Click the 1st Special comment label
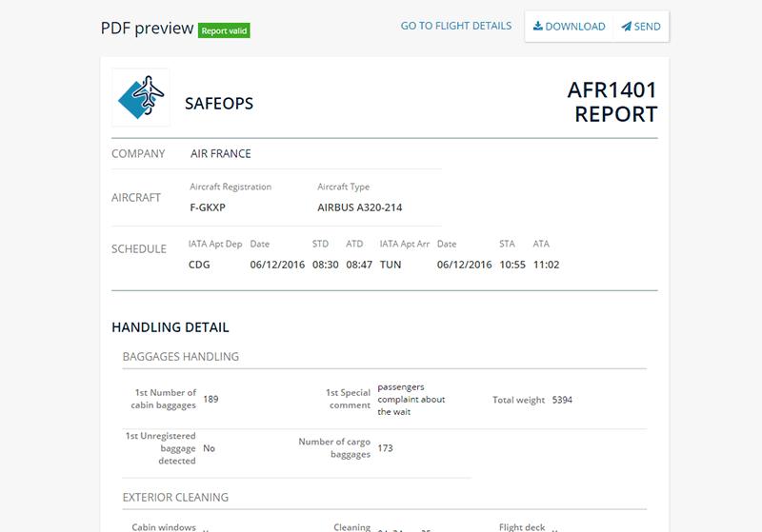762x532 pixels. point(348,399)
